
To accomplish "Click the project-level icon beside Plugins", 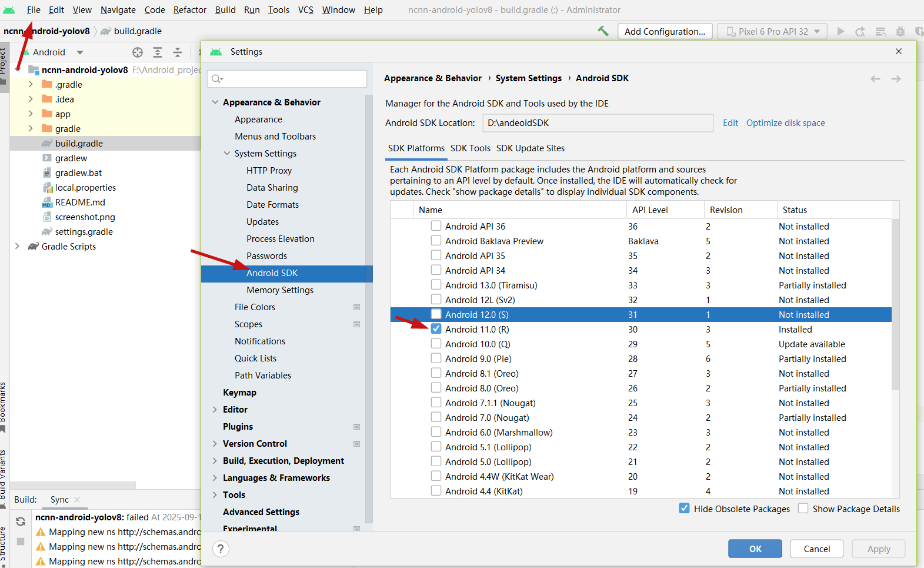I will 356,427.
